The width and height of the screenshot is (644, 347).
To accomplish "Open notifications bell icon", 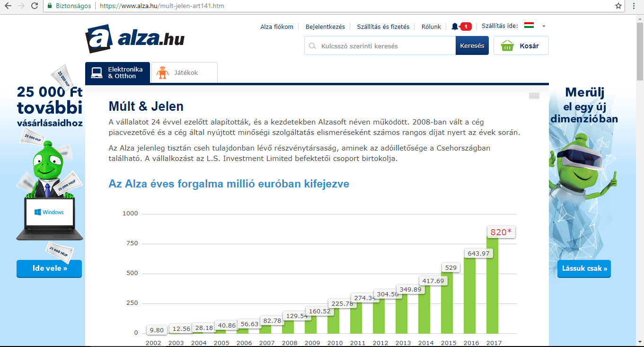I will (x=455, y=27).
